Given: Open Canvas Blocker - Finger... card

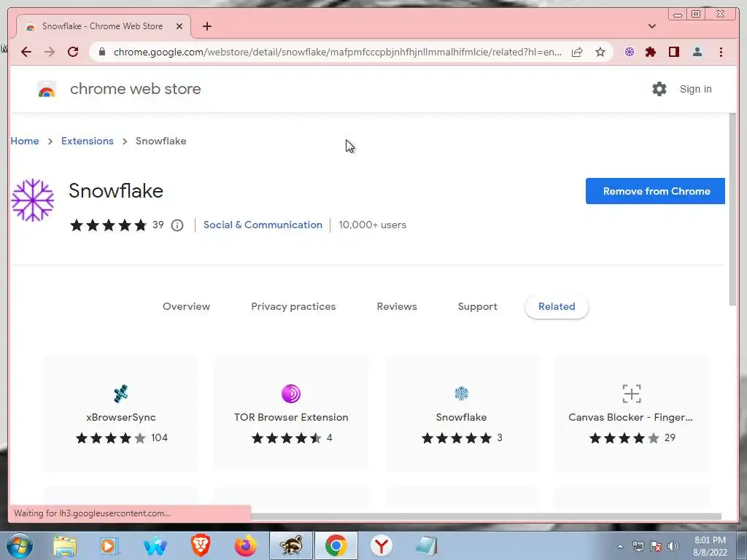Looking at the screenshot, I should 631,414.
